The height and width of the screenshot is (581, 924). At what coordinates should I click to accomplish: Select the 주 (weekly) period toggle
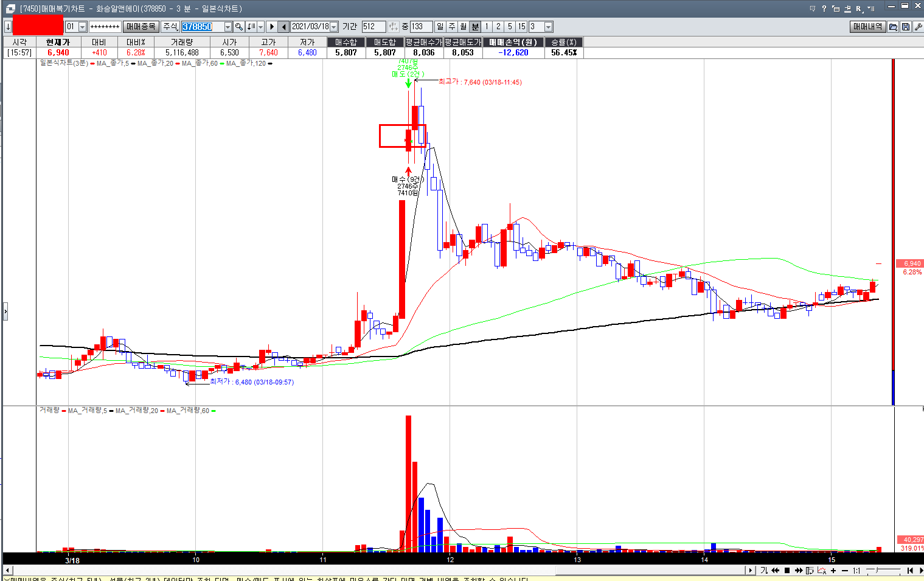click(451, 27)
